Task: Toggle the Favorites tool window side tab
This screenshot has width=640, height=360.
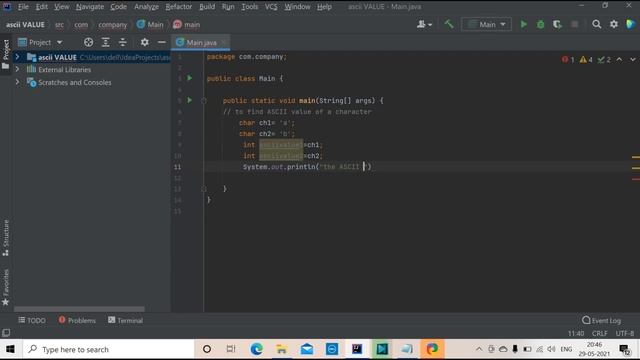Action: 6,287
